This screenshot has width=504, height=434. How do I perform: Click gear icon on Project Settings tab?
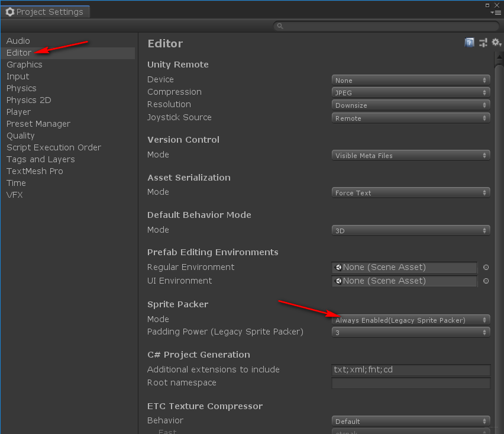pos(10,12)
